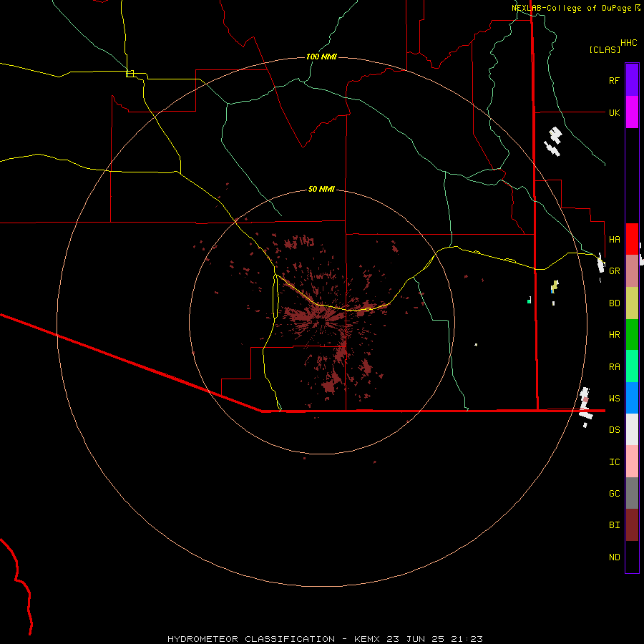644x644 pixels.
Task: Click the RA legend label
Action: 614,366
